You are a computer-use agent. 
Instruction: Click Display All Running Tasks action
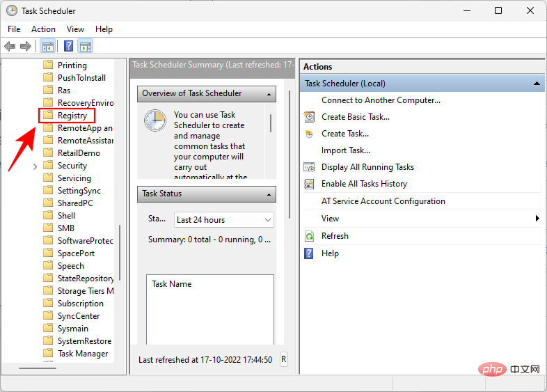coord(367,167)
